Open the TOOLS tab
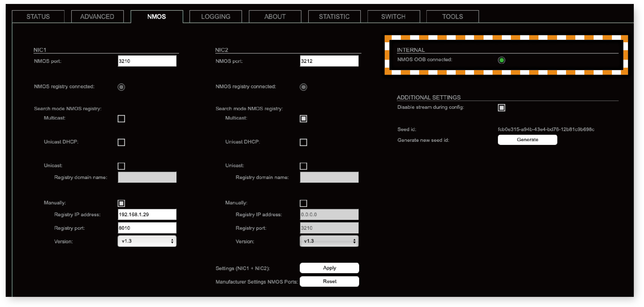 pyautogui.click(x=453, y=17)
